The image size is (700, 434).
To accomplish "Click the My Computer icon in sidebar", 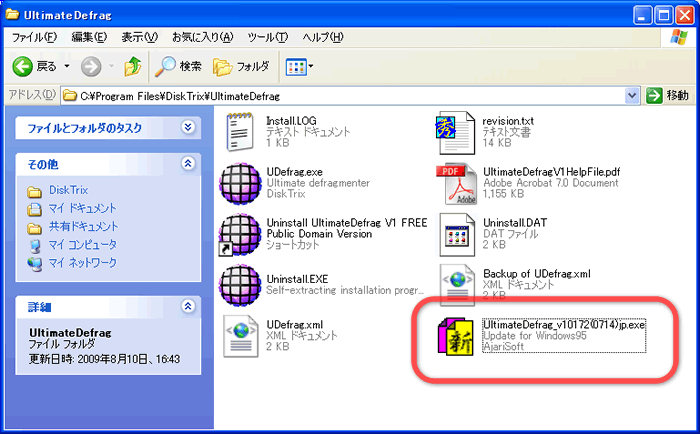I will click(x=34, y=246).
